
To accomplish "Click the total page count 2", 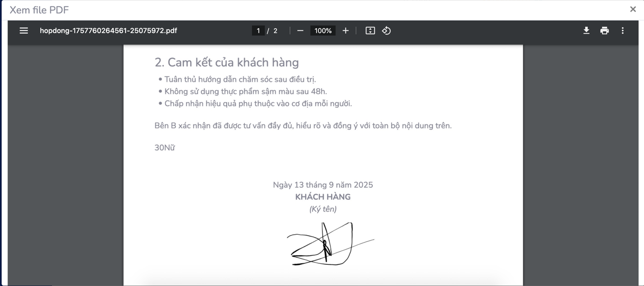I will 275,31.
